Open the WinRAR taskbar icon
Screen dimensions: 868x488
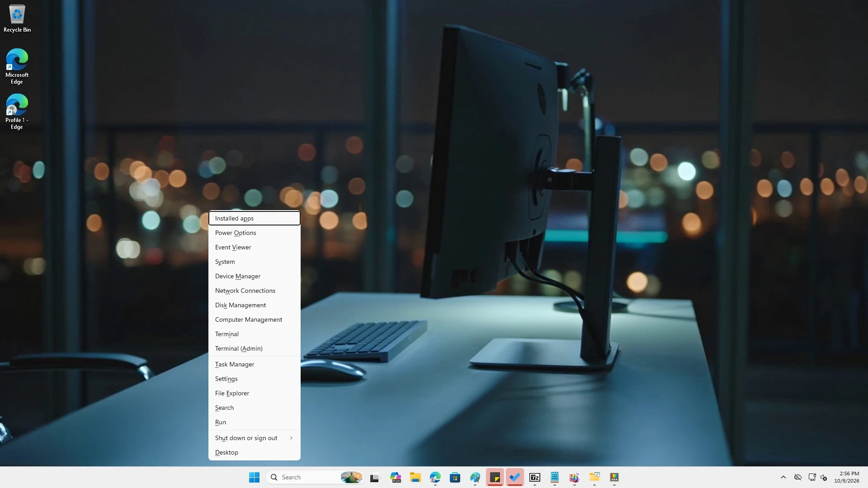coord(575,477)
